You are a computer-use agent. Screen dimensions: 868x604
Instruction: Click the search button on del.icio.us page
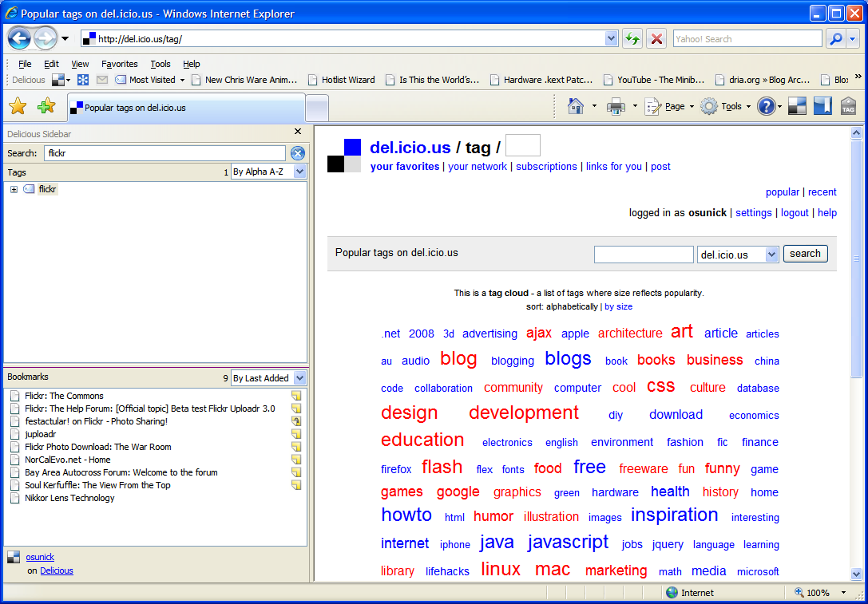[x=806, y=253]
